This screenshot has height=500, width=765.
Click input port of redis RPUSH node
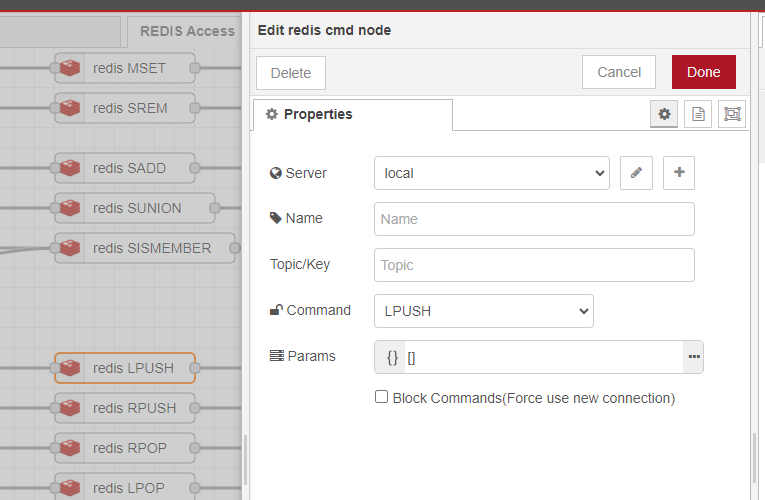[x=55, y=408]
